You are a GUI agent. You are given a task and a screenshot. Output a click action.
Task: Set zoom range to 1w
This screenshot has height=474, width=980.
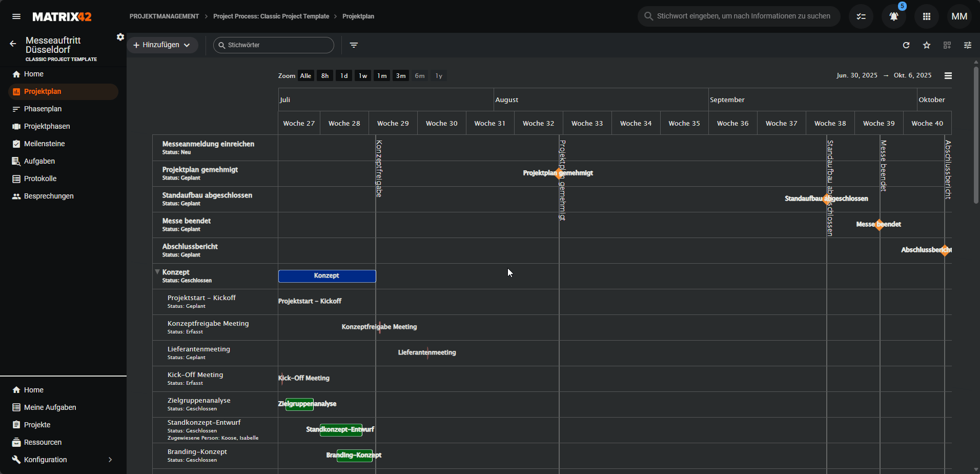pyautogui.click(x=363, y=76)
